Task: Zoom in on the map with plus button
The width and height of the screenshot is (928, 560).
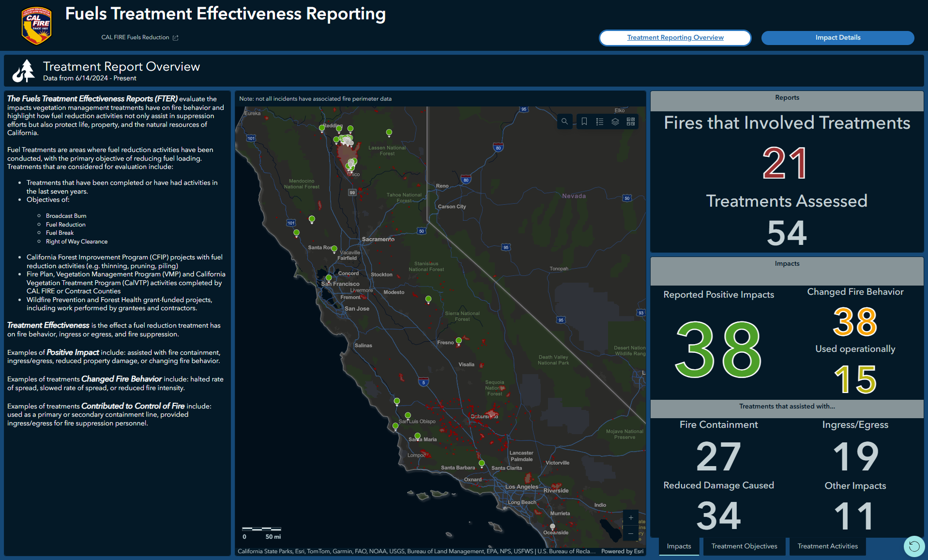Action: [x=631, y=517]
